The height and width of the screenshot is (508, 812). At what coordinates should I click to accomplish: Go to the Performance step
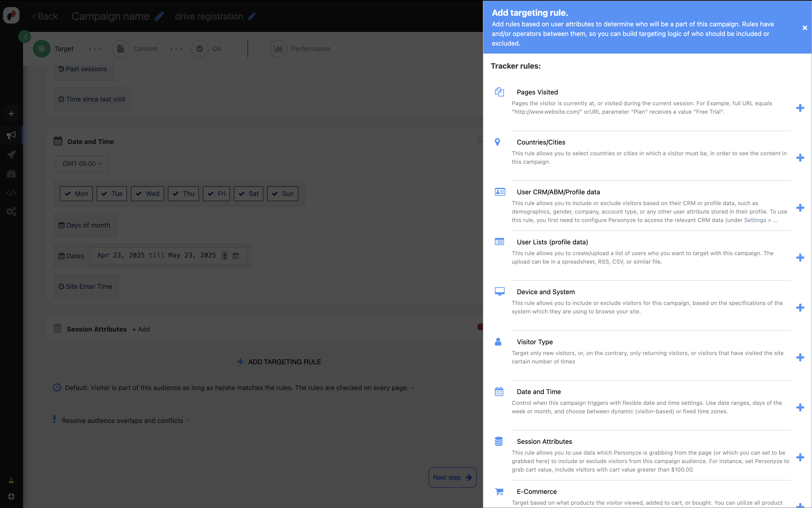(300, 49)
